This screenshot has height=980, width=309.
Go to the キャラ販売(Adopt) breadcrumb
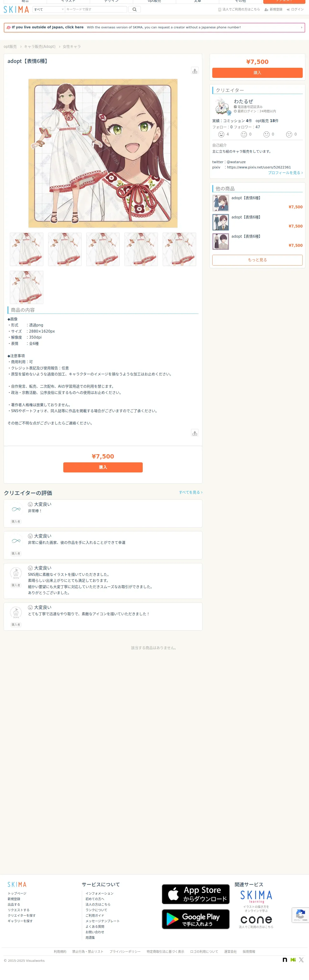click(40, 47)
